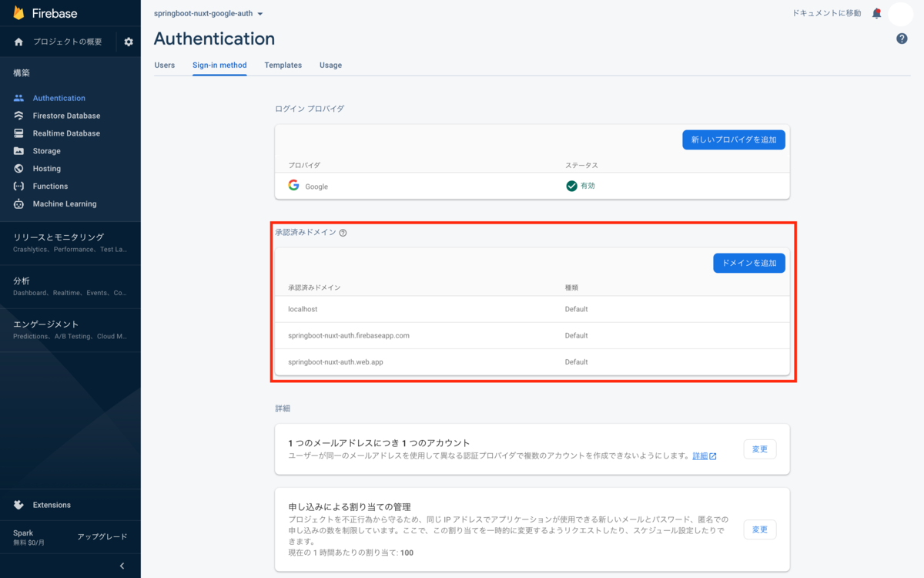The height and width of the screenshot is (578, 924).
Task: Click 新しいプロバイダを追加 button
Action: (734, 139)
